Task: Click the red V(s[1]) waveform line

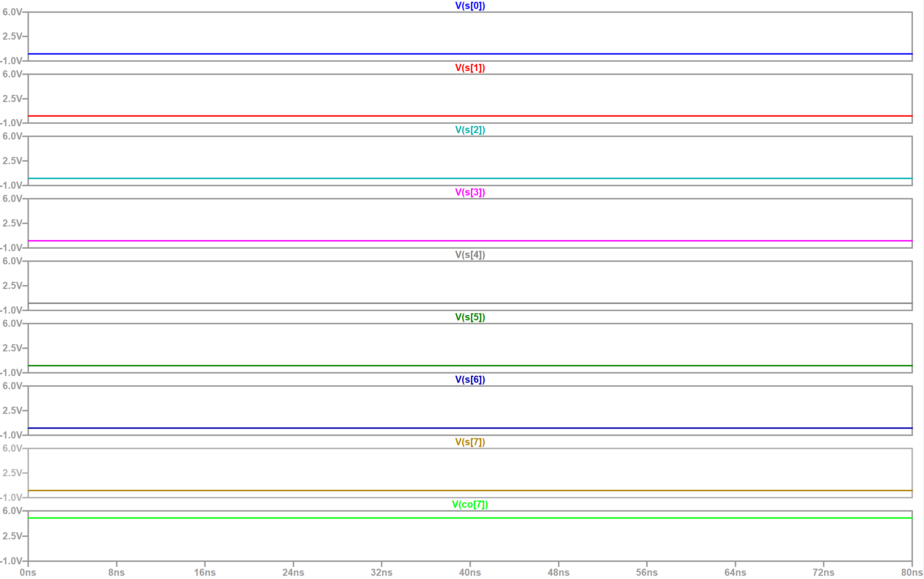Action: (x=470, y=116)
